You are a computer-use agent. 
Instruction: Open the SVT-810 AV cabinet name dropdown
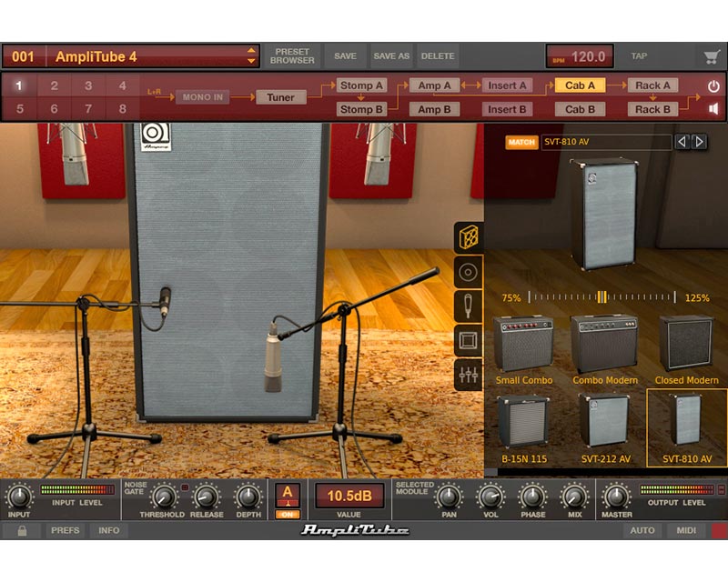(x=606, y=142)
